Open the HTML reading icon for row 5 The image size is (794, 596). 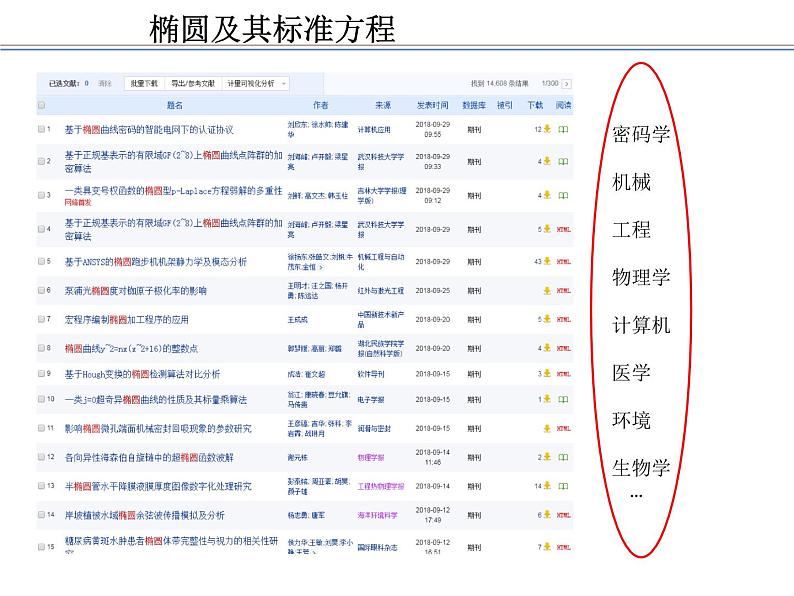click(x=564, y=262)
